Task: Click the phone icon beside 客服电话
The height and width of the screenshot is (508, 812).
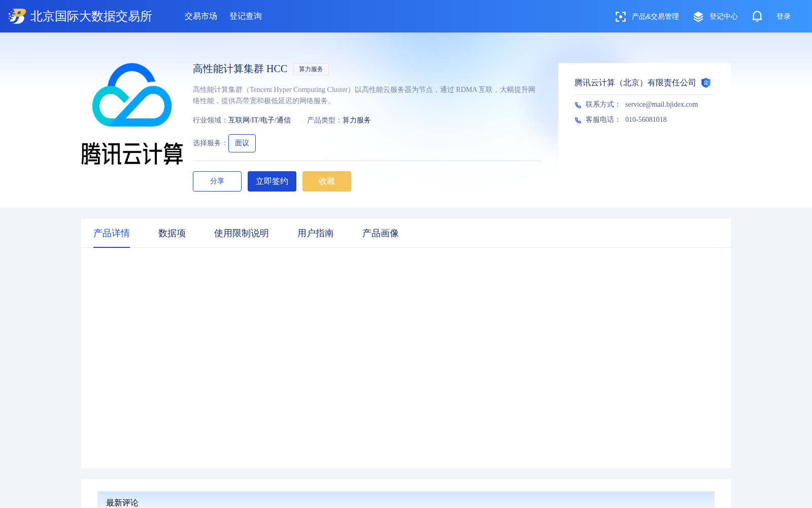Action: [578, 120]
